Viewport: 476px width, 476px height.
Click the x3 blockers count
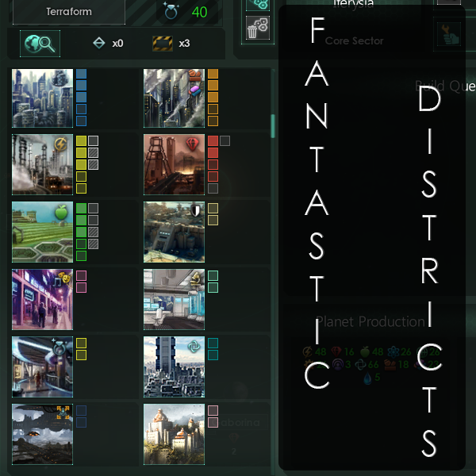184,44
